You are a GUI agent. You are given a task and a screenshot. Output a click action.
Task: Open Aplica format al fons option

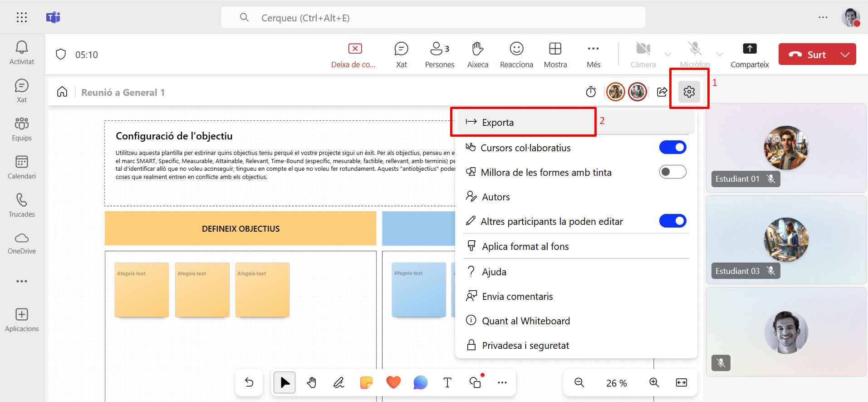[x=525, y=247]
